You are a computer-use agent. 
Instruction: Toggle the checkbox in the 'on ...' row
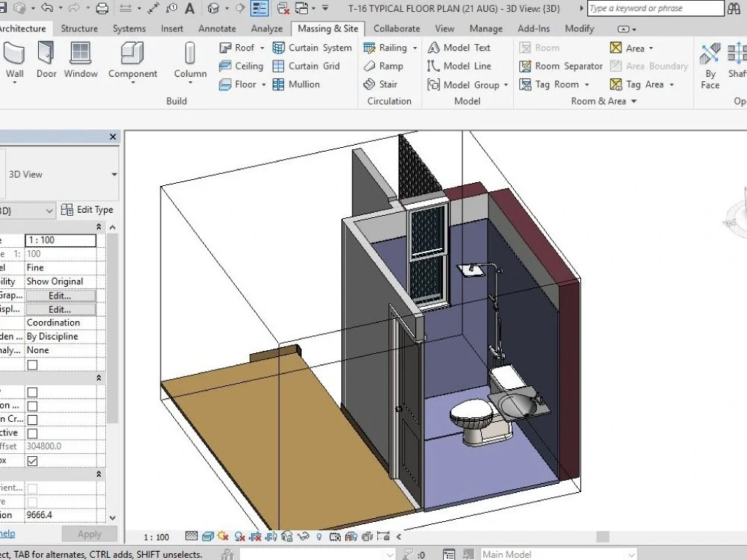(x=32, y=405)
